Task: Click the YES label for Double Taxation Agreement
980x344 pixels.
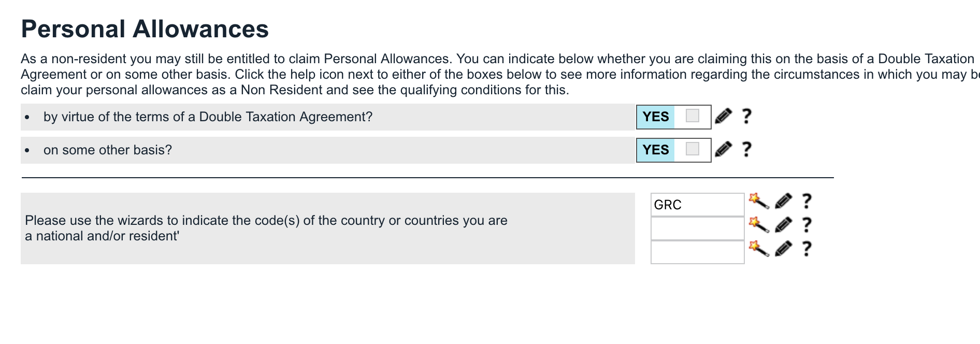Action: [x=656, y=117]
